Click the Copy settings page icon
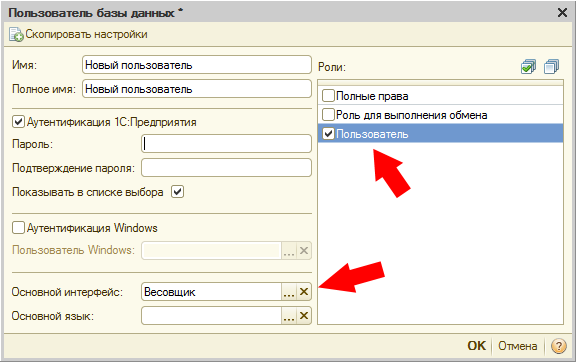The image size is (576, 362). (x=16, y=35)
